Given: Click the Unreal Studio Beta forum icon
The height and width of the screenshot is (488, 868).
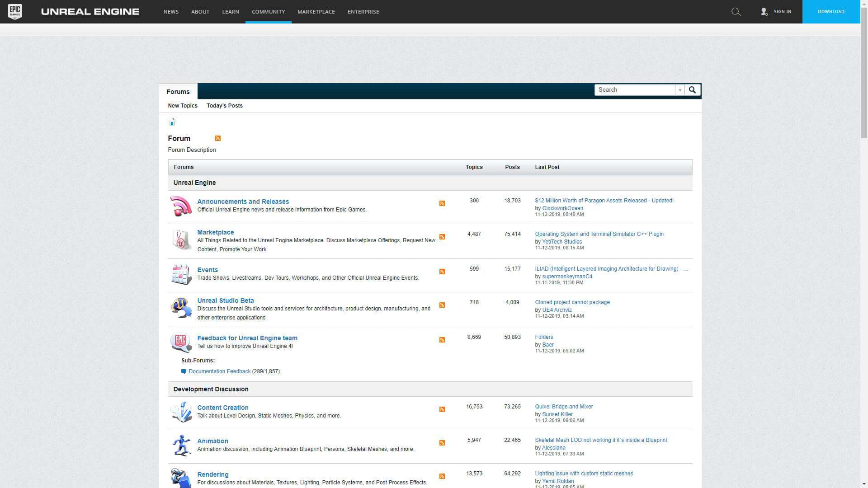Looking at the screenshot, I should pos(180,307).
